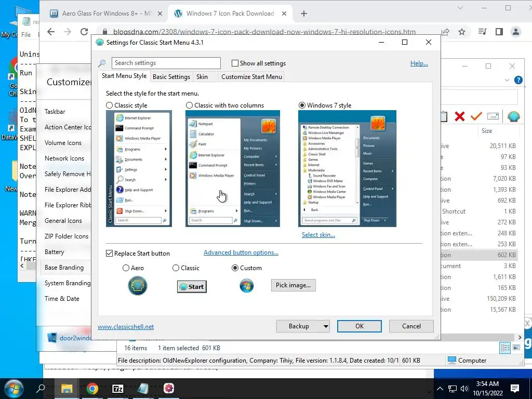
Task: Open Chrome tab search chevron
Action: click(460, 8)
